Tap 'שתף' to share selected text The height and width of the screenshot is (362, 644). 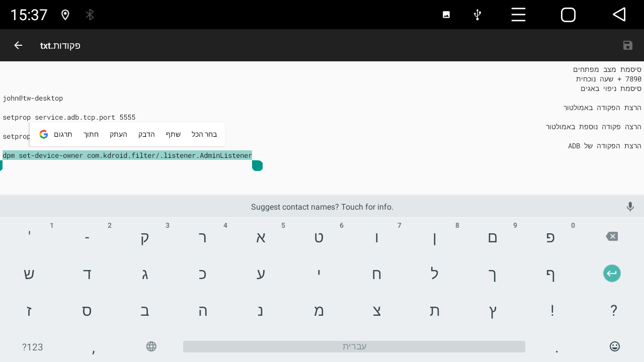174,134
